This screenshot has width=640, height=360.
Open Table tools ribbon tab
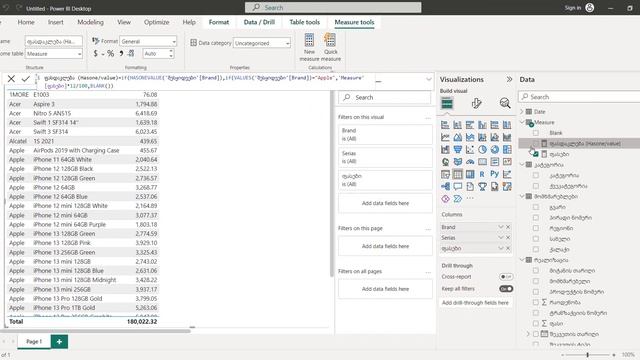304,22
